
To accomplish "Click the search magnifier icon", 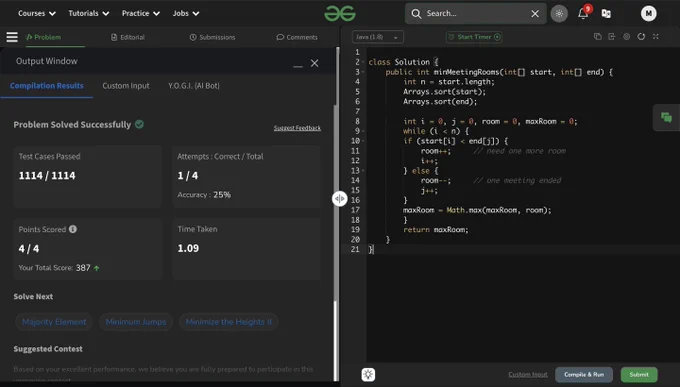I will (x=416, y=13).
